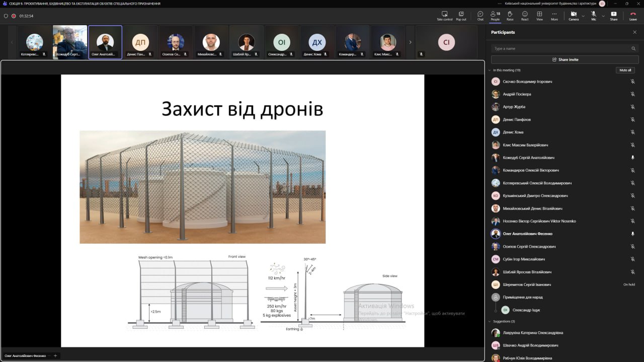Viewport: 644px width, 362px height.
Task: Change the meeting View layout
Action: (x=539, y=16)
